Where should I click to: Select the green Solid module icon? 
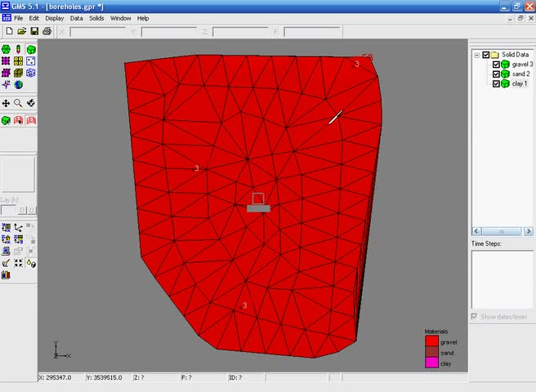[x=31, y=50]
